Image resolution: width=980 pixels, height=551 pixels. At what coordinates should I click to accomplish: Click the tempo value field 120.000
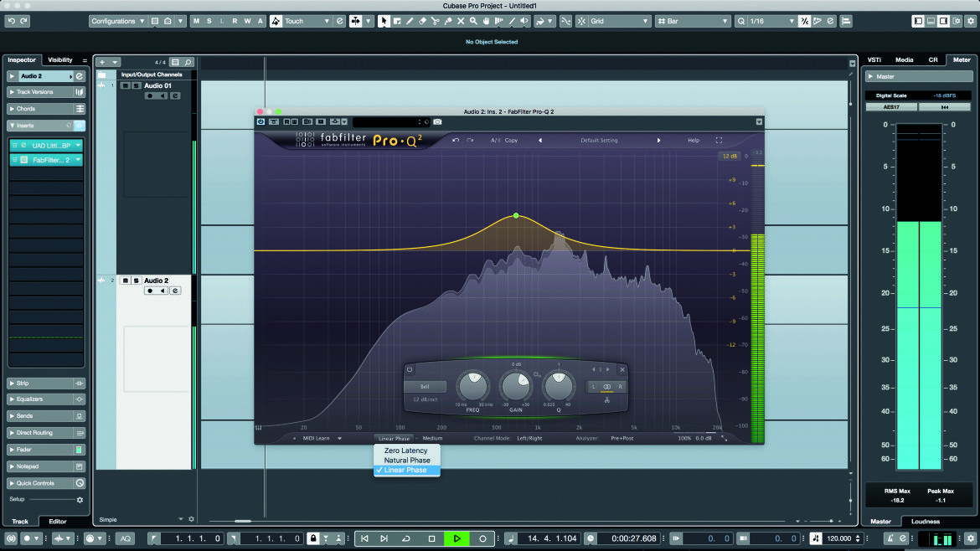(x=838, y=538)
